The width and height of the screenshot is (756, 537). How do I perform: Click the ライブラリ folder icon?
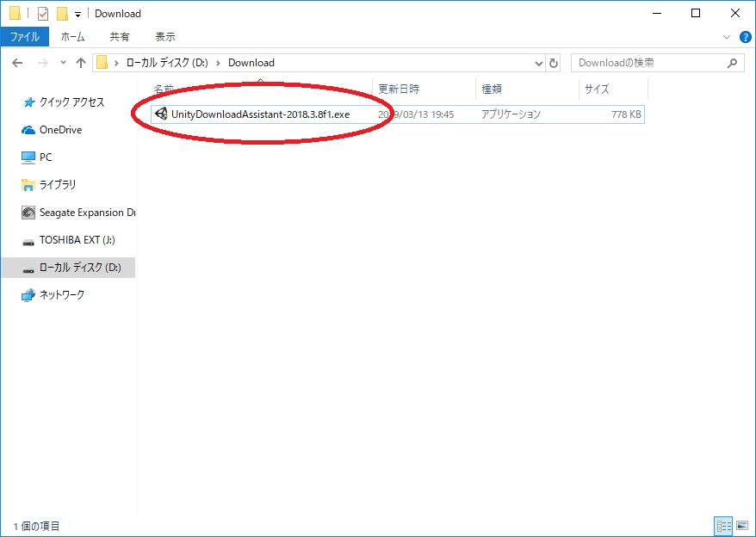(28, 185)
